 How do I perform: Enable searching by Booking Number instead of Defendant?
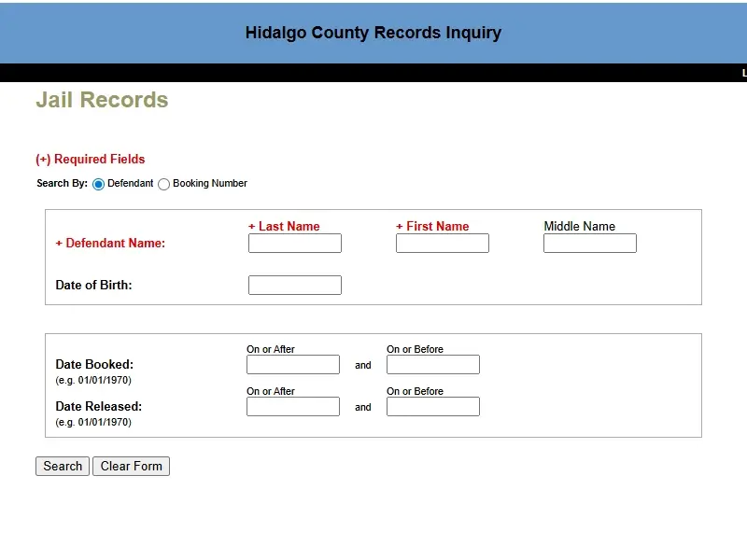pos(164,184)
